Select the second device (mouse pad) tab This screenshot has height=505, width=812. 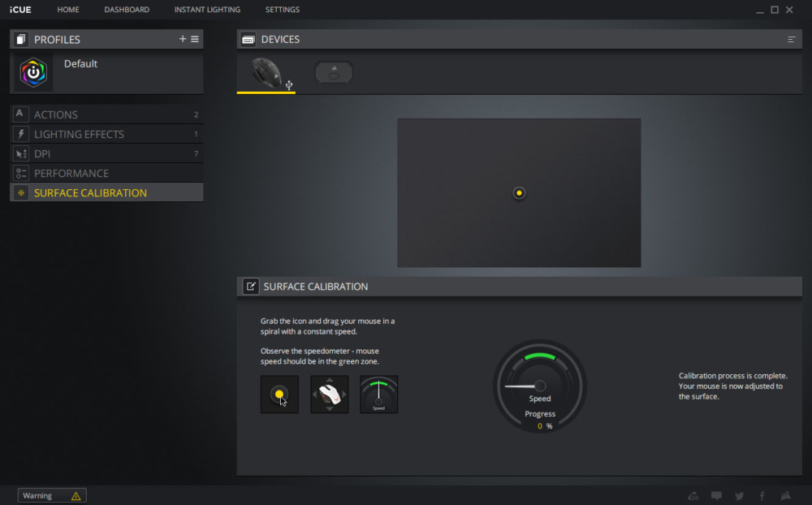[x=334, y=73]
